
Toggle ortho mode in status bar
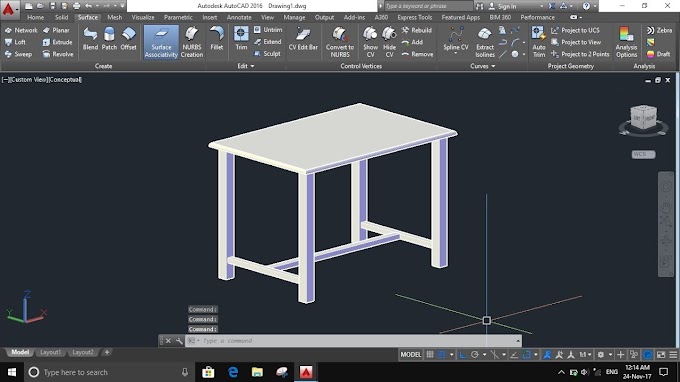click(463, 355)
